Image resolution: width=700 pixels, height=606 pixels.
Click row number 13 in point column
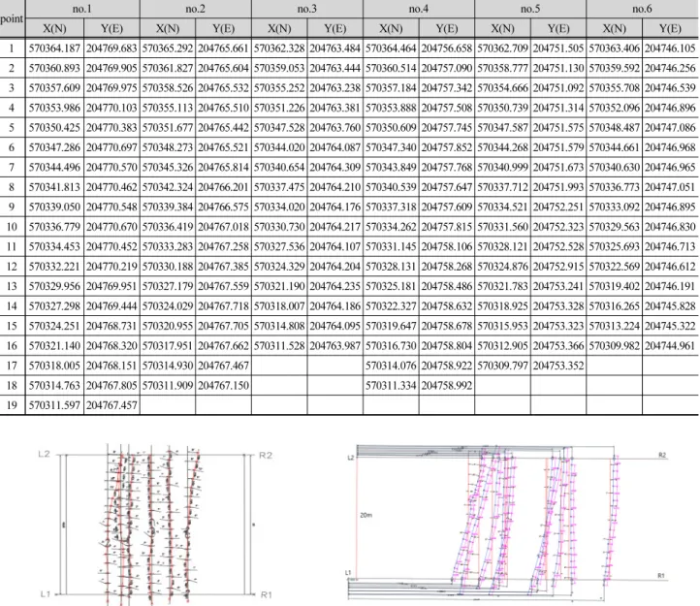12,286
